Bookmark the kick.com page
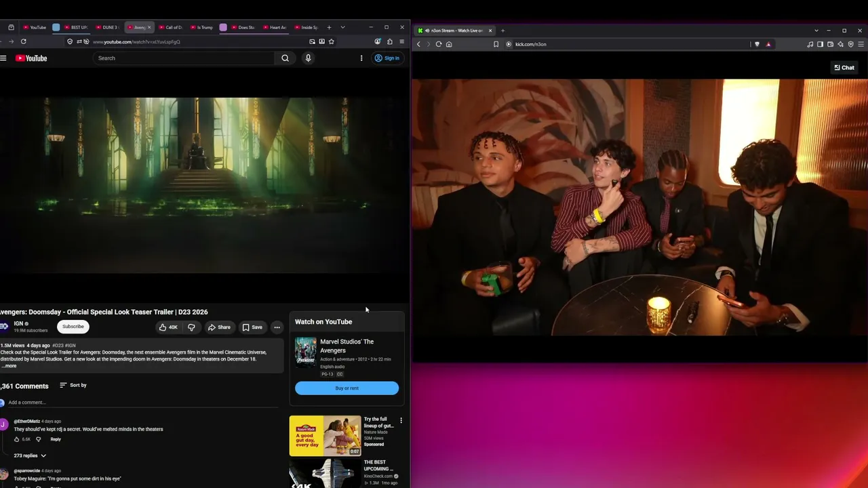 [496, 44]
